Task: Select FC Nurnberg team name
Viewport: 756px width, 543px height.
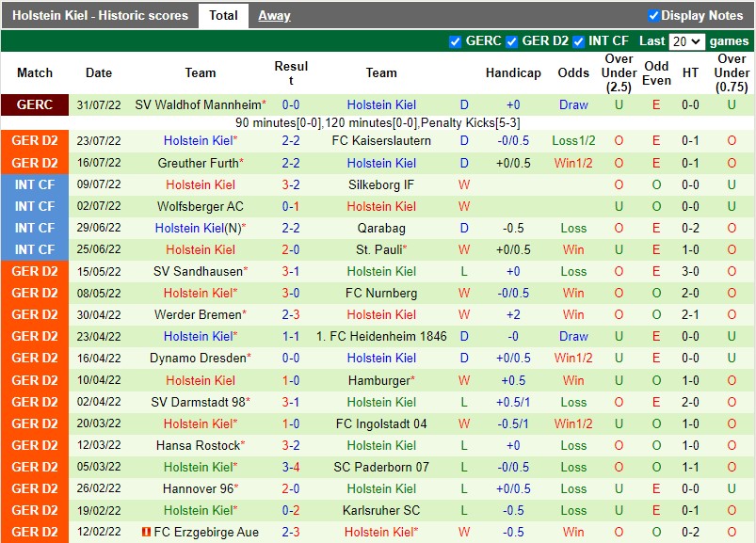Action: (381, 293)
